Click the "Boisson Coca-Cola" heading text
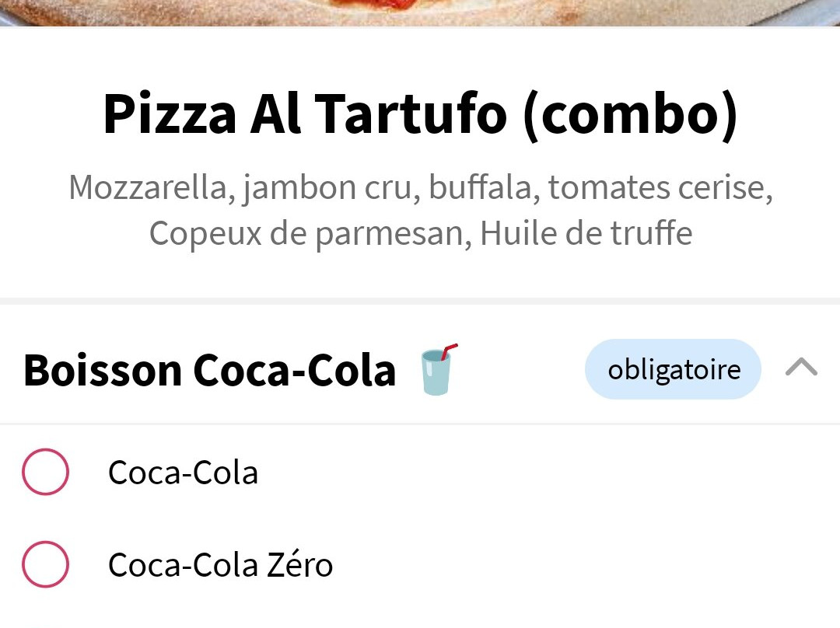The height and width of the screenshot is (628, 840). [x=210, y=370]
